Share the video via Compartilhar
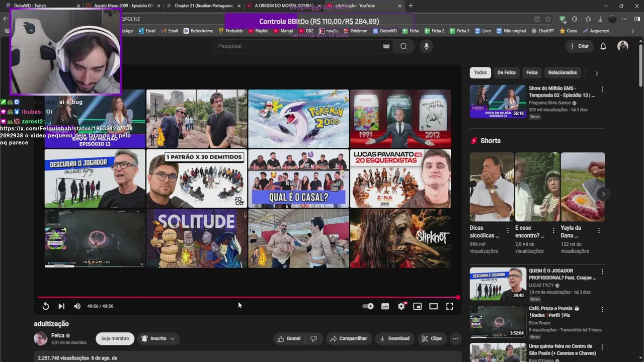Image resolution: width=644 pixels, height=362 pixels. 348,338
